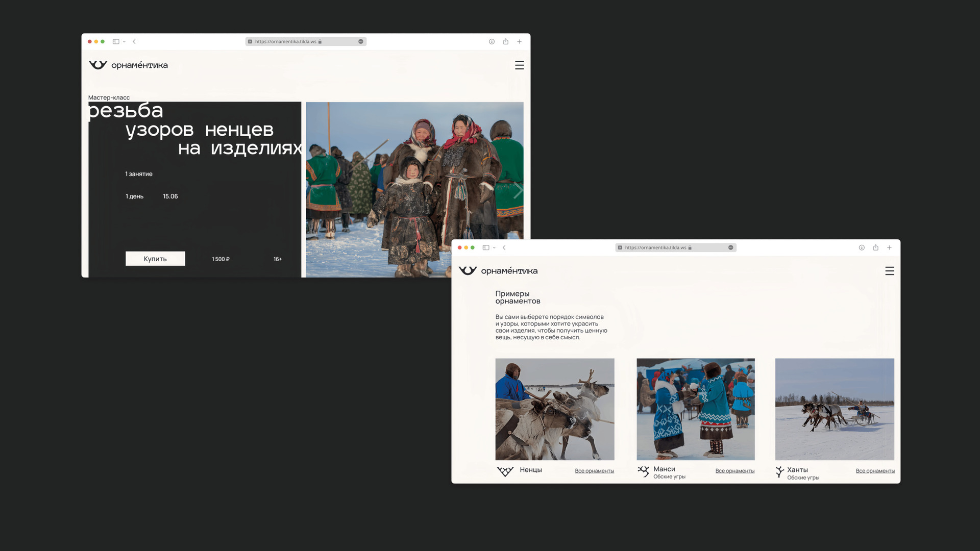Screen dimensions: 980x551
Task: Toggle sidebar icon in top browser toolbar
Action: (116, 42)
